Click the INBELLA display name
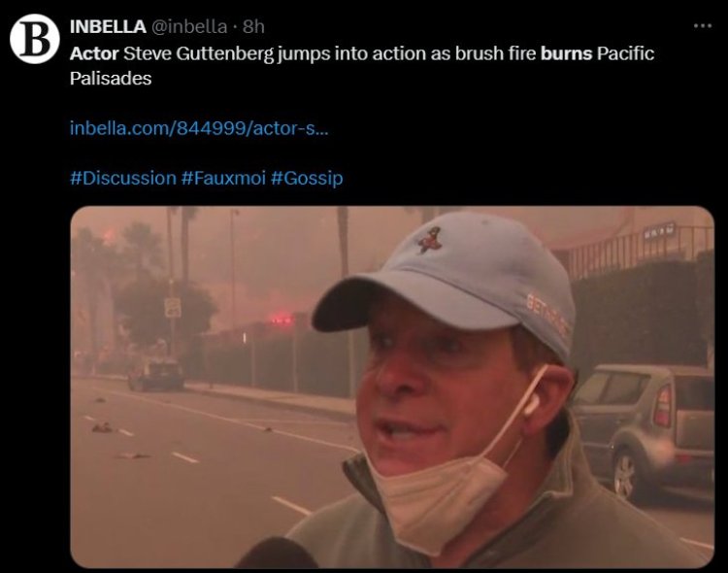The height and width of the screenshot is (573, 728). click(x=108, y=26)
